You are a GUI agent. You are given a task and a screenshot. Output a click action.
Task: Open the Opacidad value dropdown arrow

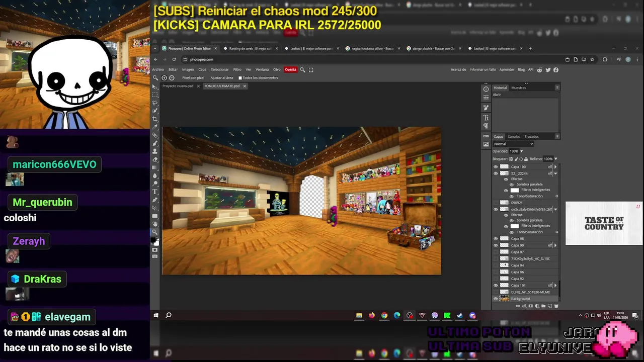pos(521,151)
